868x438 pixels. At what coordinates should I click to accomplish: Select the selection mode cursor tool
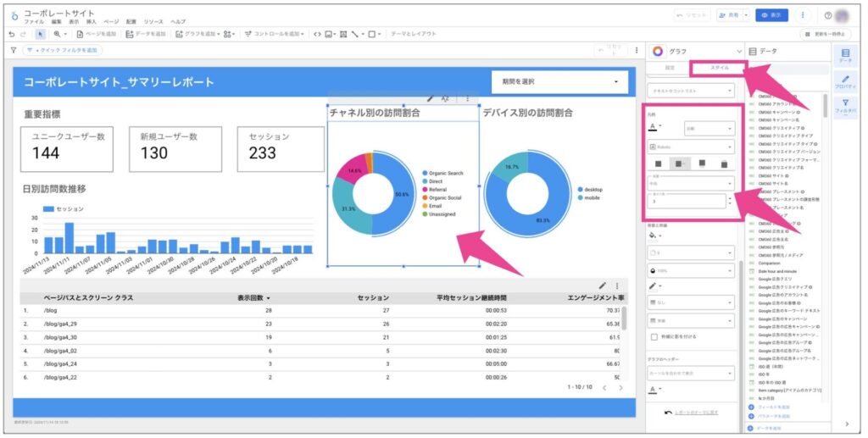point(41,34)
